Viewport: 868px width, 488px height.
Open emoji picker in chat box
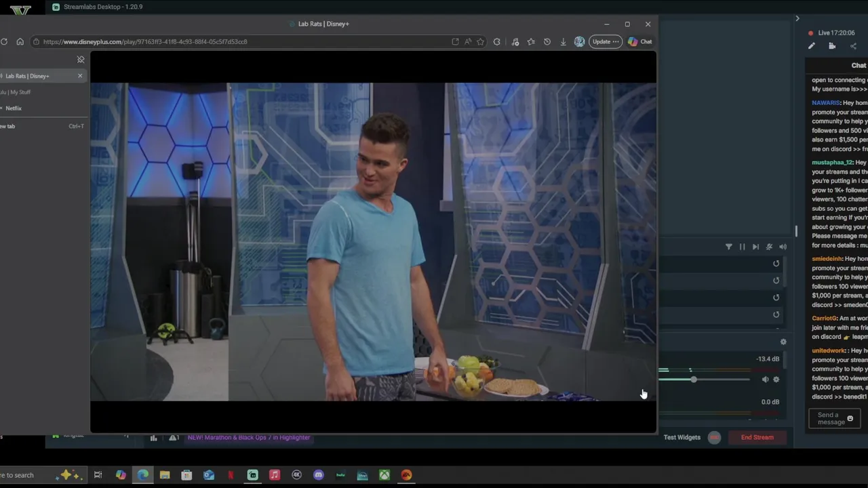click(x=850, y=418)
